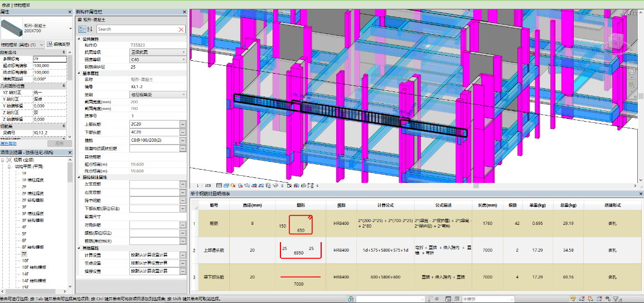Click the ... button beside 左支座筋
The image size is (644, 303).
pyautogui.click(x=183, y=185)
